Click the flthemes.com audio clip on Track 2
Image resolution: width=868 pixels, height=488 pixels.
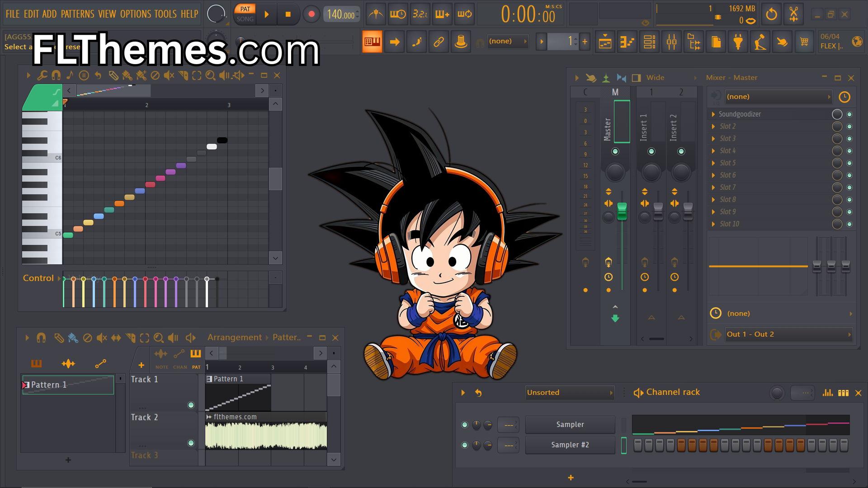coord(266,431)
